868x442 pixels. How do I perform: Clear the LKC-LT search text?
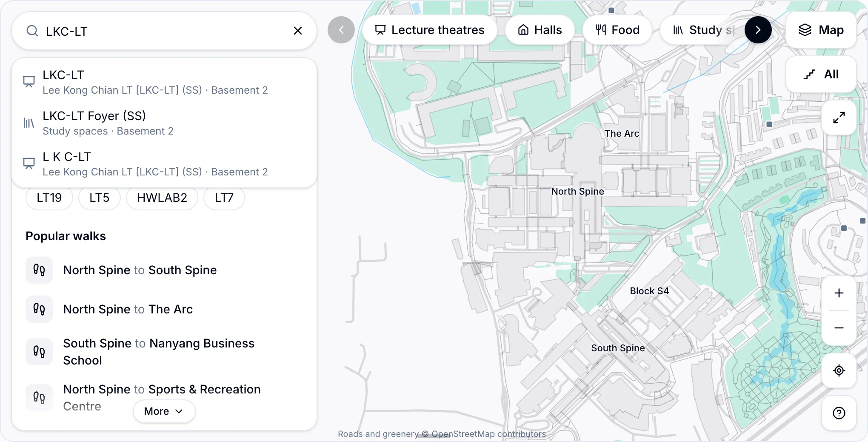pos(298,31)
